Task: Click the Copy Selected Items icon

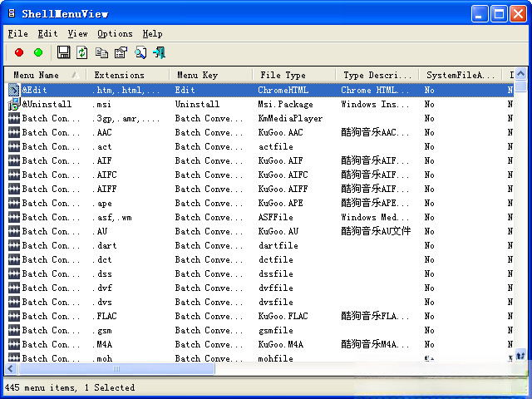Action: click(x=101, y=53)
